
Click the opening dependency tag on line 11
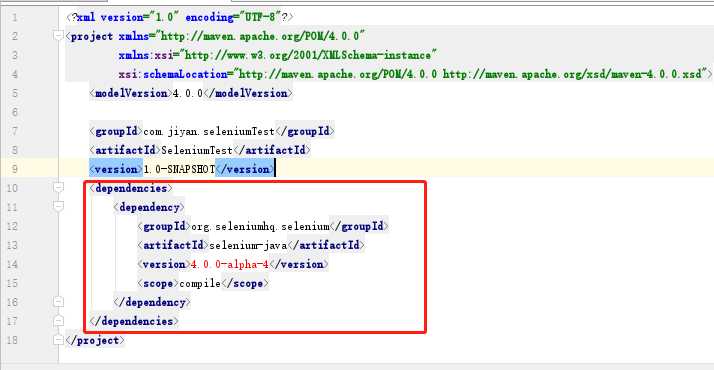[149, 208]
